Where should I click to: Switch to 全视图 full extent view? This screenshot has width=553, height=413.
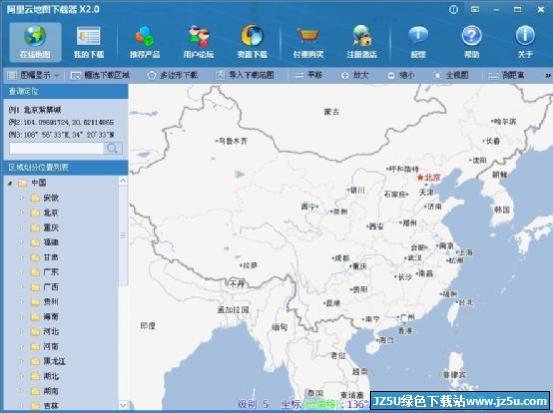[451, 75]
